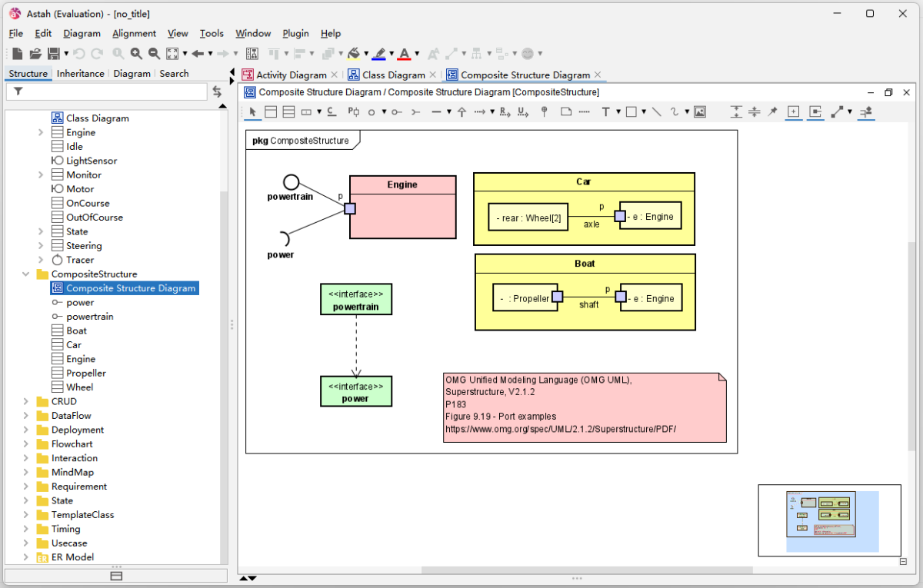Screen dimensions: 923x588
Task: Select the Note tool in diagram toolbar
Action: [566, 112]
